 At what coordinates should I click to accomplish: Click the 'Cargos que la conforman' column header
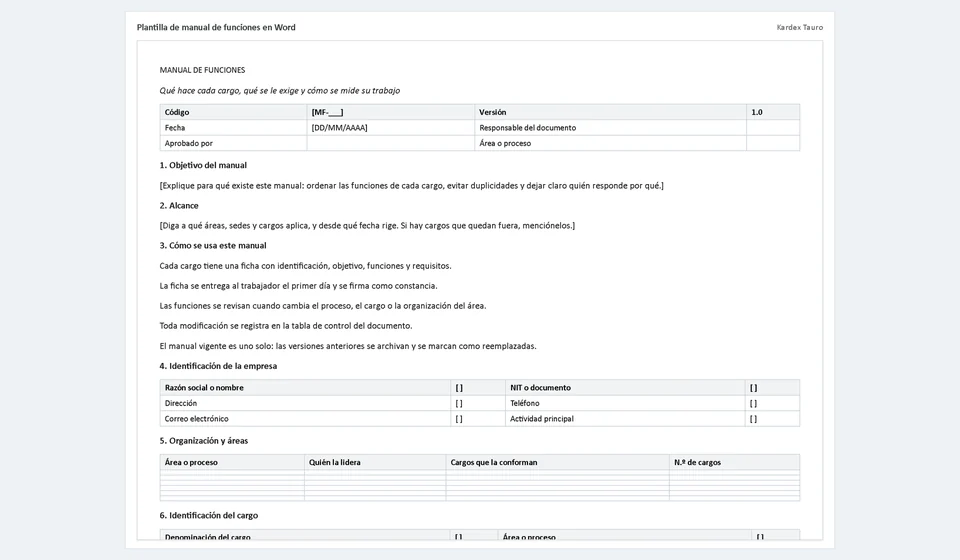[558, 462]
